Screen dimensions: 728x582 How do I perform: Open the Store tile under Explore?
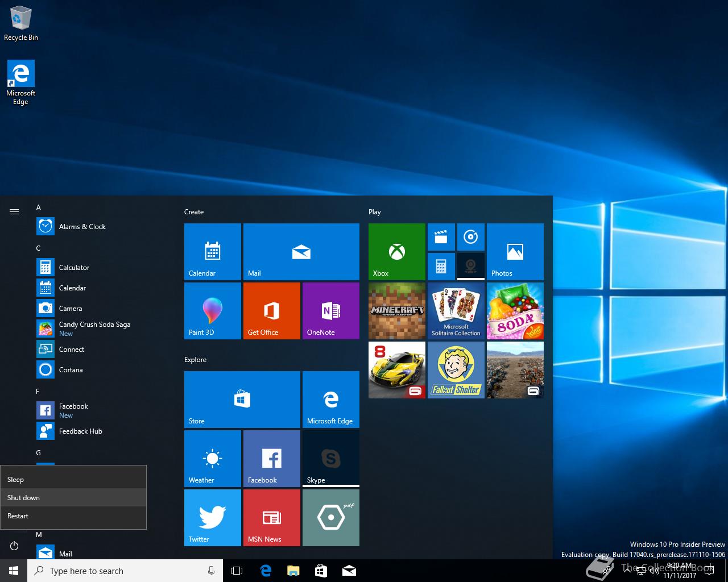coord(242,400)
